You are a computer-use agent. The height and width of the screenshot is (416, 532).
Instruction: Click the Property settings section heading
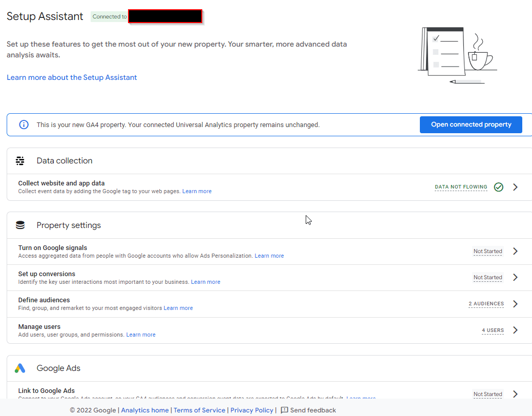click(x=69, y=225)
